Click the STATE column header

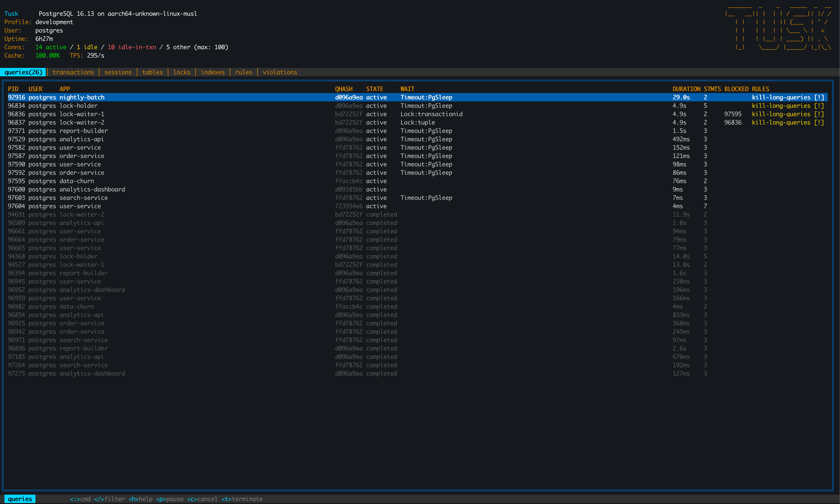[374, 89]
